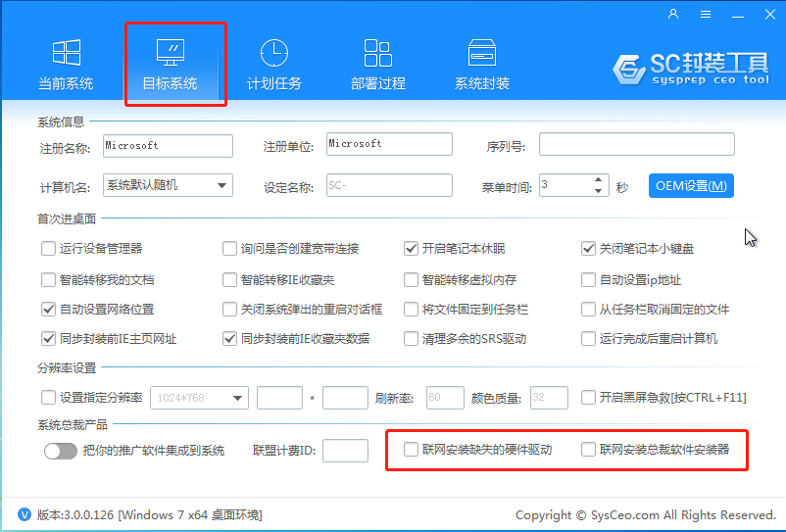
Task: Check 关闭系统弹出的重启对话框
Action: (229, 309)
